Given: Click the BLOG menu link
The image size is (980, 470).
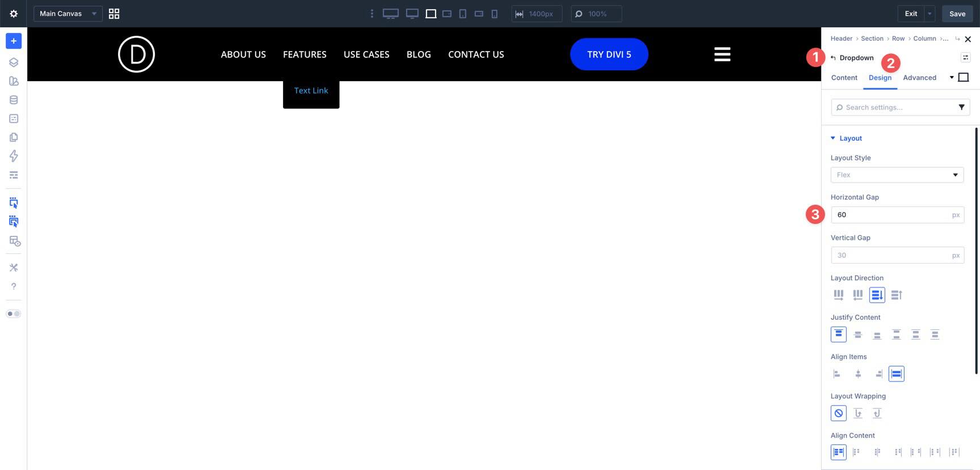Looking at the screenshot, I should (x=419, y=54).
